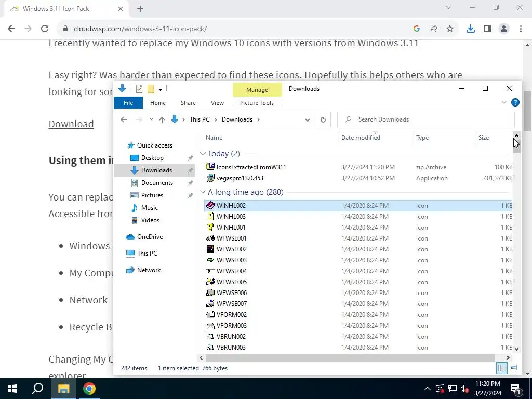Viewport: 532px width, 399px height.
Task: Click the New folder icon in the Quick Access Toolbar
Action: [151, 89]
